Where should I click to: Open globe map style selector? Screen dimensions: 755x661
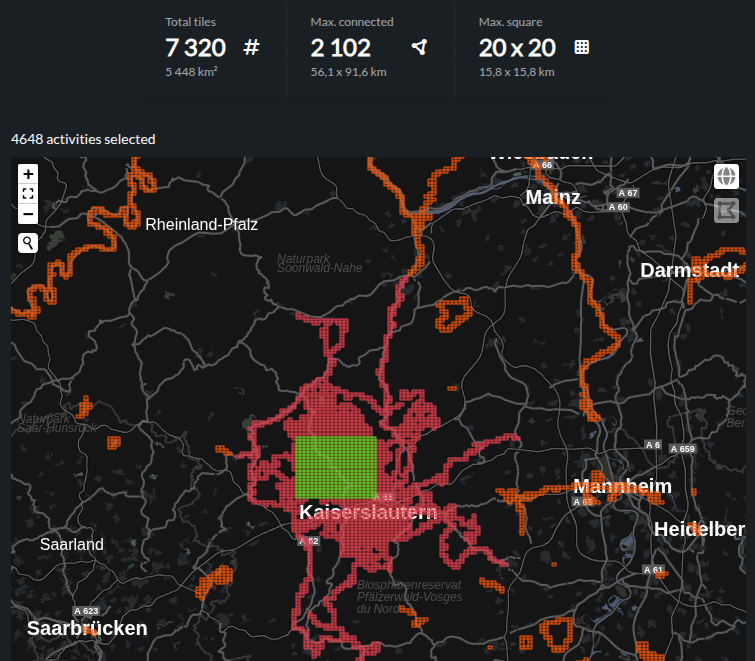[x=727, y=177]
